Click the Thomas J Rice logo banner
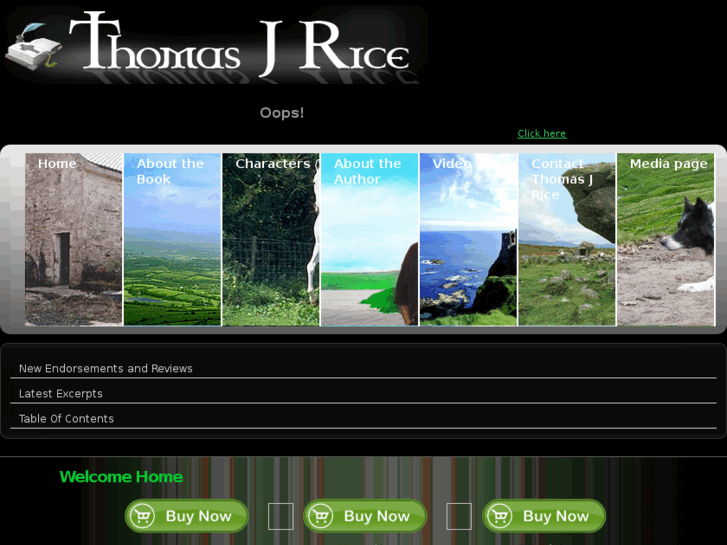The width and height of the screenshot is (727, 545). pyautogui.click(x=216, y=46)
